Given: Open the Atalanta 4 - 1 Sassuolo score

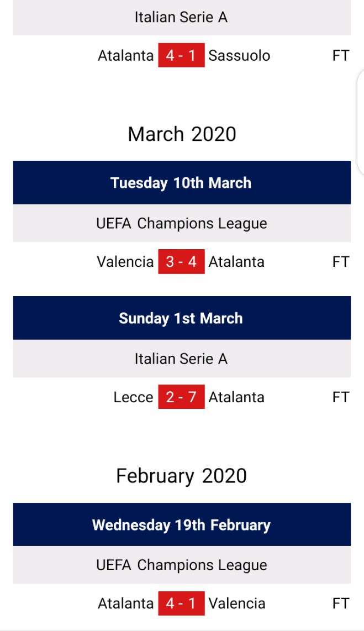Looking at the screenshot, I should [181, 55].
